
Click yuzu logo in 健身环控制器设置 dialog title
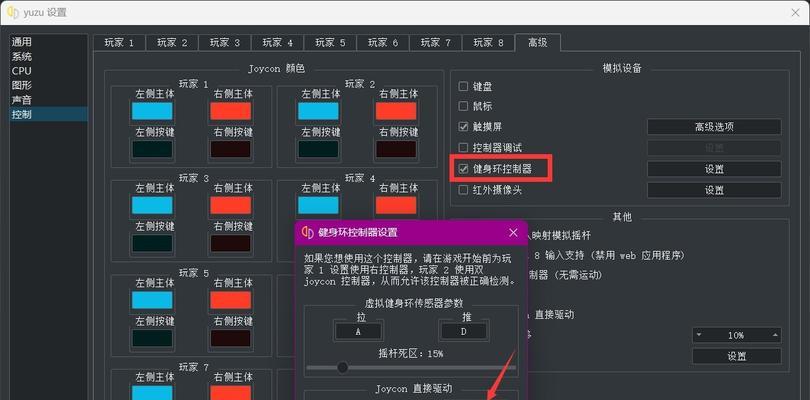(307, 233)
